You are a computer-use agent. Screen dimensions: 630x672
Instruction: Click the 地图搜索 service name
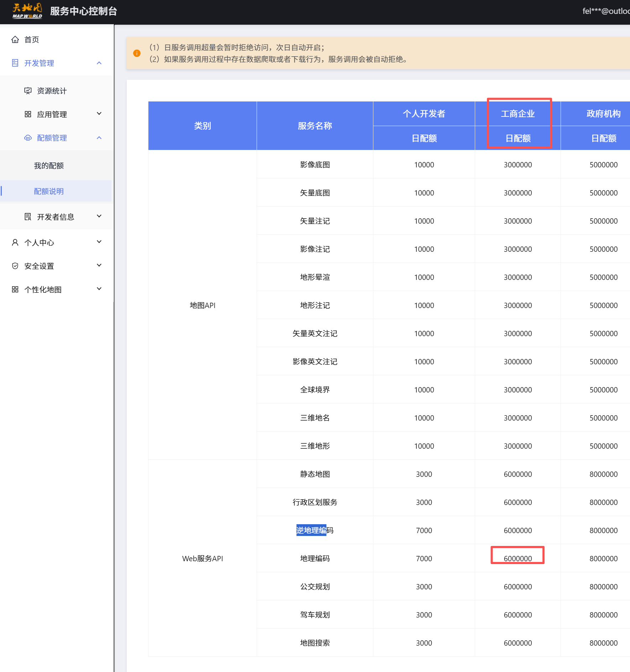pos(315,643)
